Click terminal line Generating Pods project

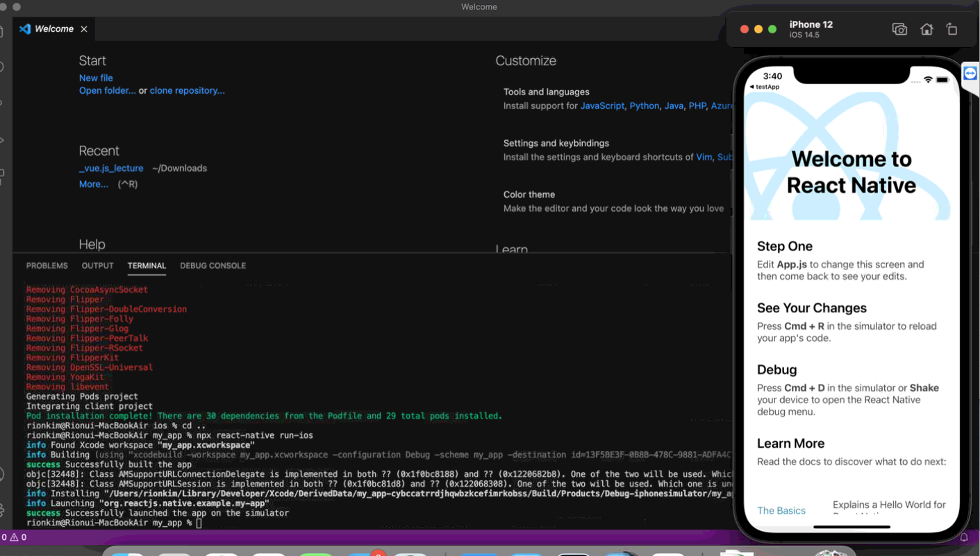82,396
